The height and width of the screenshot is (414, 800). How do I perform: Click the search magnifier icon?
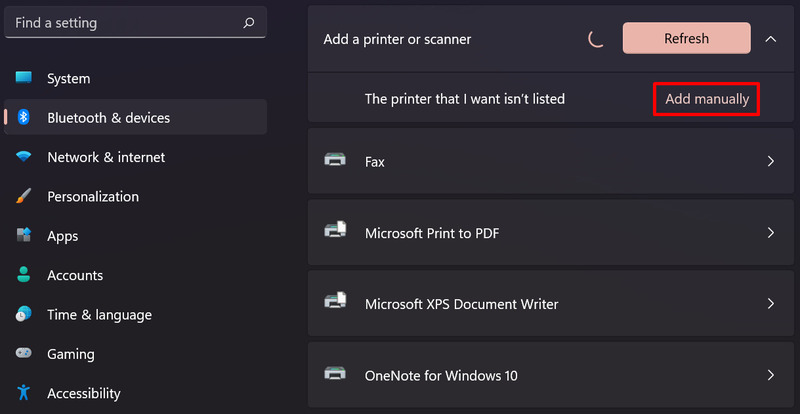point(248,23)
